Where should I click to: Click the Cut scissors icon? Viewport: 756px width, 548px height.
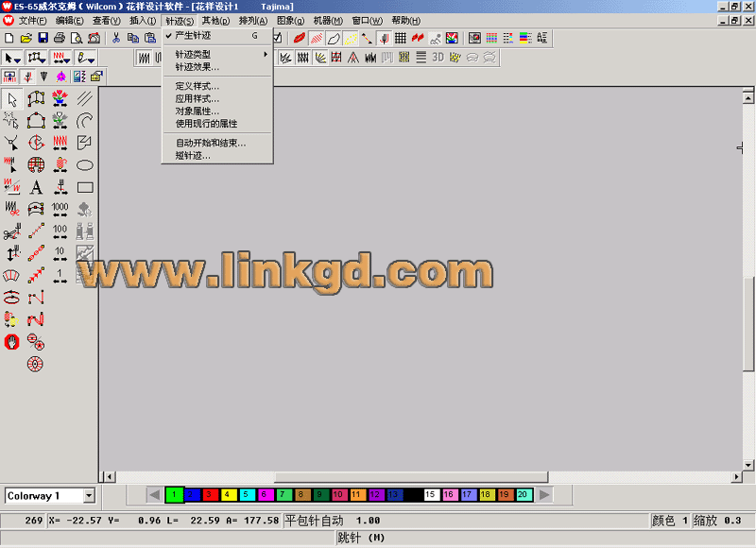(115, 38)
